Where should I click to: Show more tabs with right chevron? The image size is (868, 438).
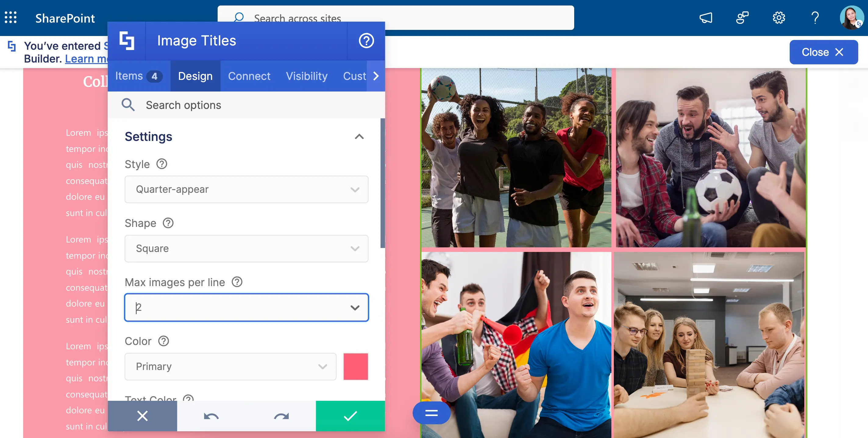[x=376, y=76]
